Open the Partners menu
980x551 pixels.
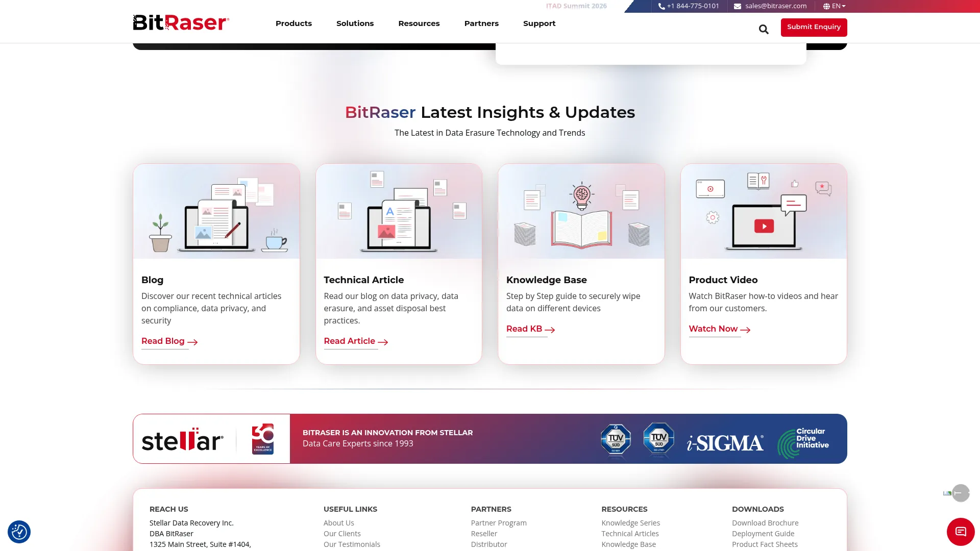pos(481,23)
